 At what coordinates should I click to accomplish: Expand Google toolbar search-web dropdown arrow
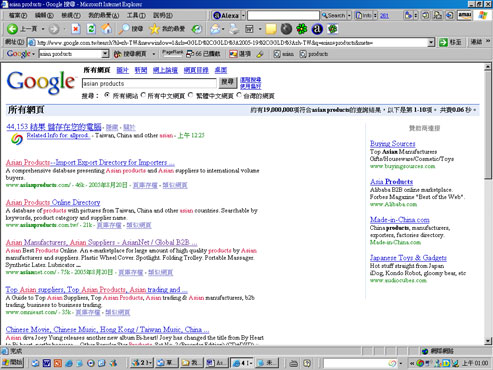click(154, 54)
